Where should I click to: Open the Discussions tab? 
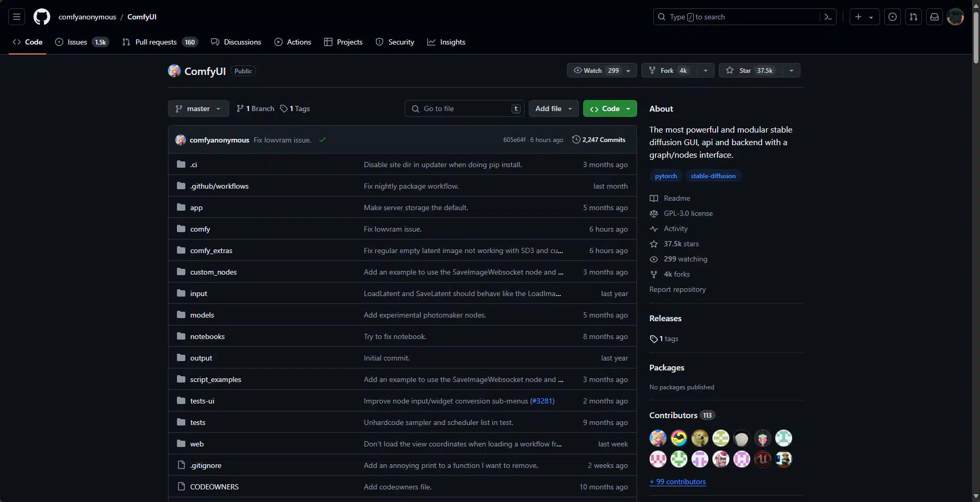[236, 42]
